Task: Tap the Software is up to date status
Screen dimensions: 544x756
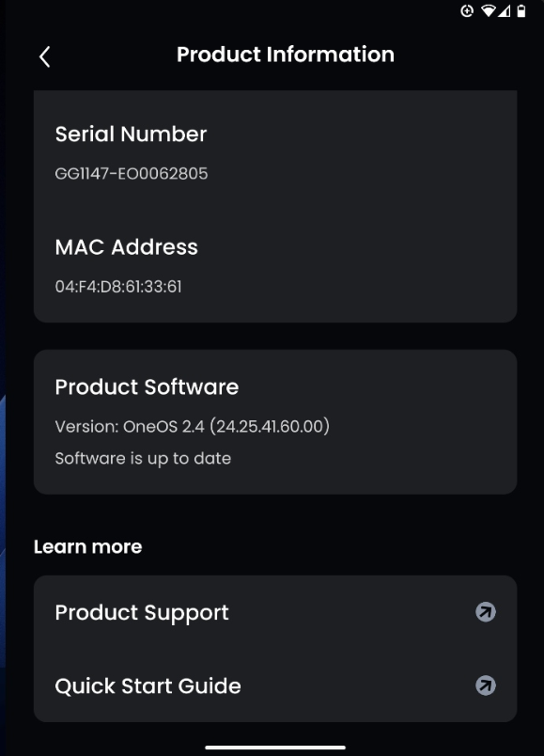Action: pos(143,459)
